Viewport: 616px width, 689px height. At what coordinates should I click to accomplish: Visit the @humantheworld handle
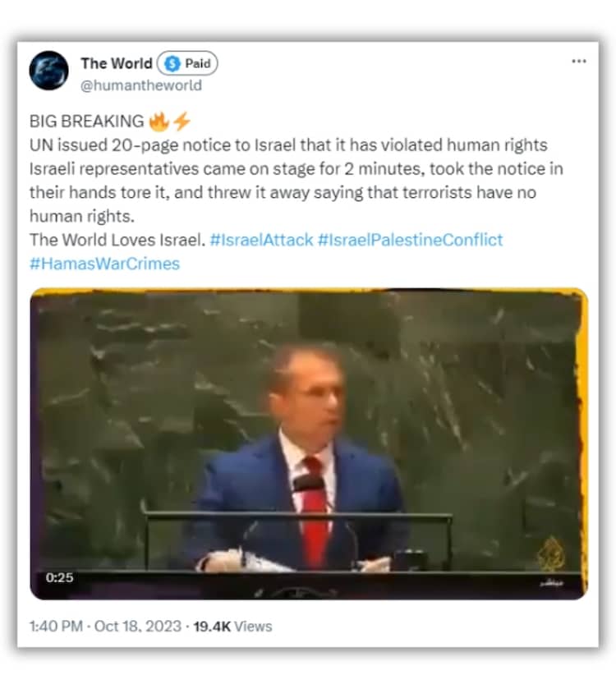pyautogui.click(x=141, y=85)
